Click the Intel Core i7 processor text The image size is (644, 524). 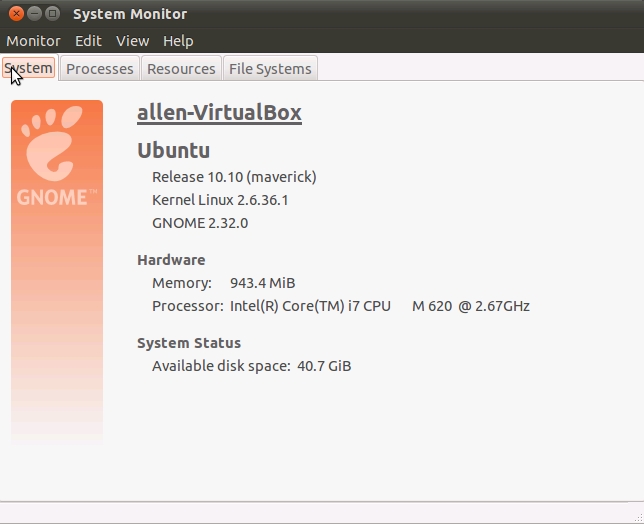click(380, 306)
